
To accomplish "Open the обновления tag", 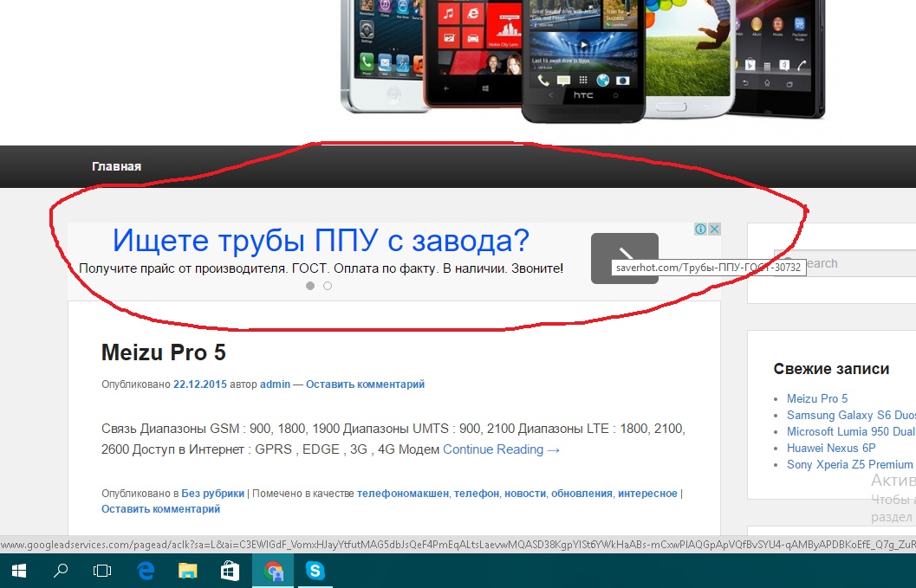I will coord(581,494).
